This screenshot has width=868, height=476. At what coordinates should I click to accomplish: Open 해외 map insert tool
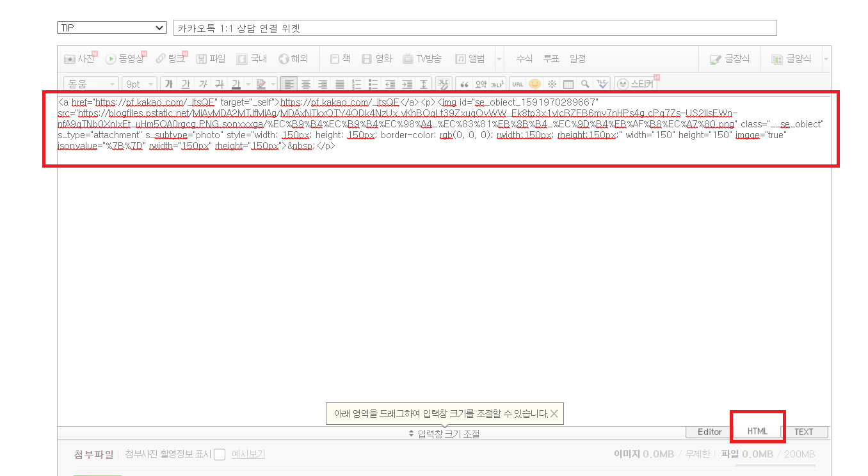(x=293, y=59)
